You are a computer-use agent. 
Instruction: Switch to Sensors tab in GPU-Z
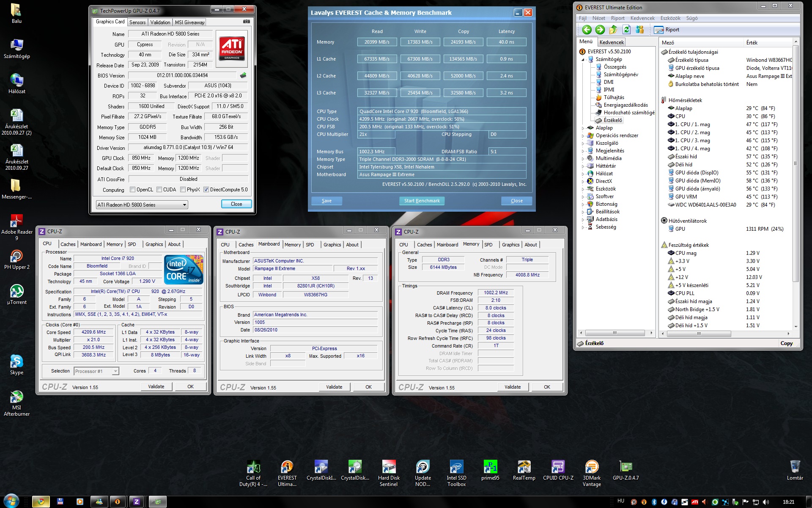(x=137, y=22)
